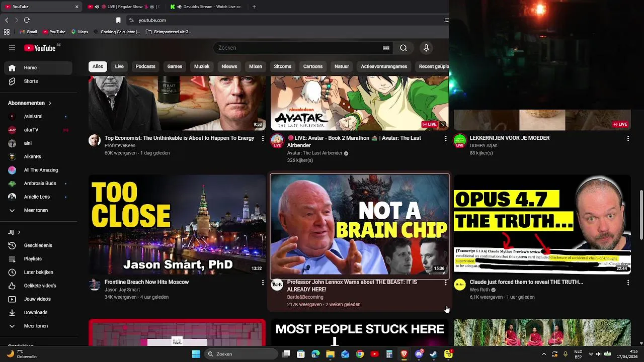Open Shorts in the sidebar

tap(38, 81)
